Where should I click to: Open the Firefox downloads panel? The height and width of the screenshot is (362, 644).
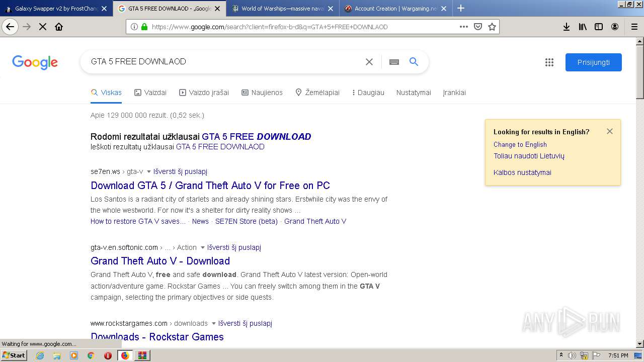click(x=567, y=27)
